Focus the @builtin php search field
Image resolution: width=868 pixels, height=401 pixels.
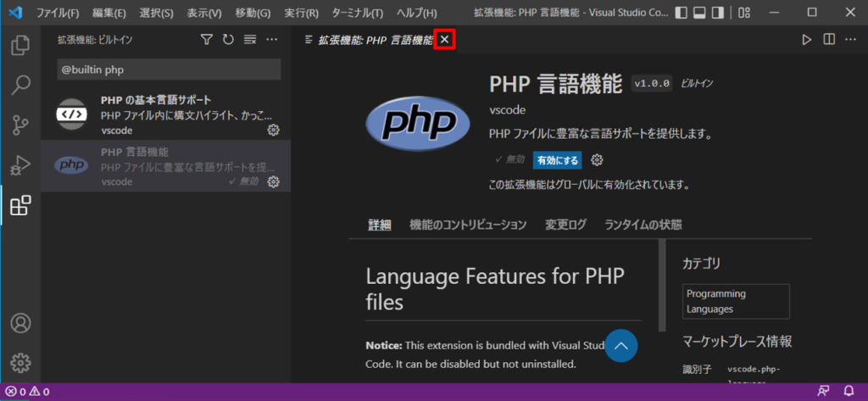pos(169,70)
